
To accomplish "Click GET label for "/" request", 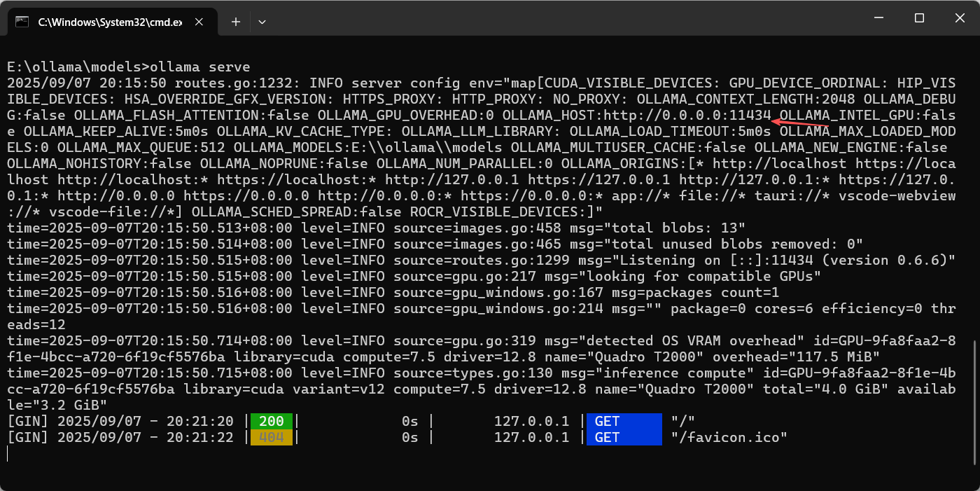I will coord(624,421).
